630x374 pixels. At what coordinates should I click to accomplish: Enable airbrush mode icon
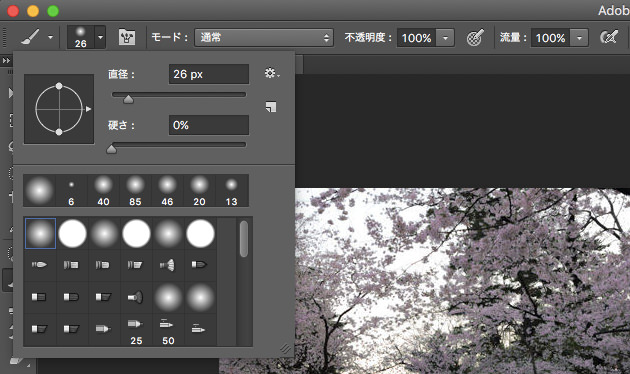click(x=609, y=38)
